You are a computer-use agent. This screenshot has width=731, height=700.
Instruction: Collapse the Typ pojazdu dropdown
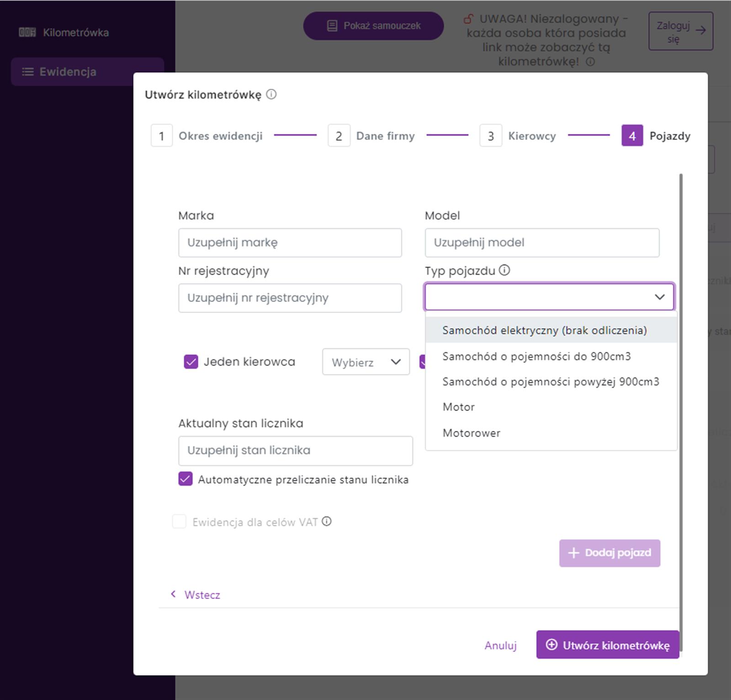tap(659, 297)
